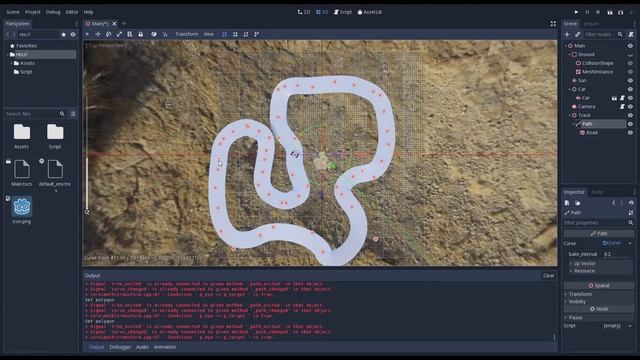This screenshot has width=640, height=360.
Task: Select the path point tool (blue highlighted)
Action: tap(224, 34)
